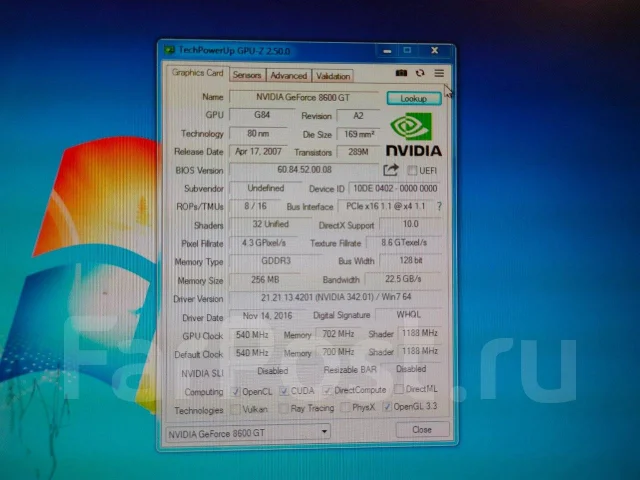Viewport: 640px width, 480px height.
Task: Click the BIOS Version field 60.84.52.00.08
Action: pyautogui.click(x=304, y=170)
